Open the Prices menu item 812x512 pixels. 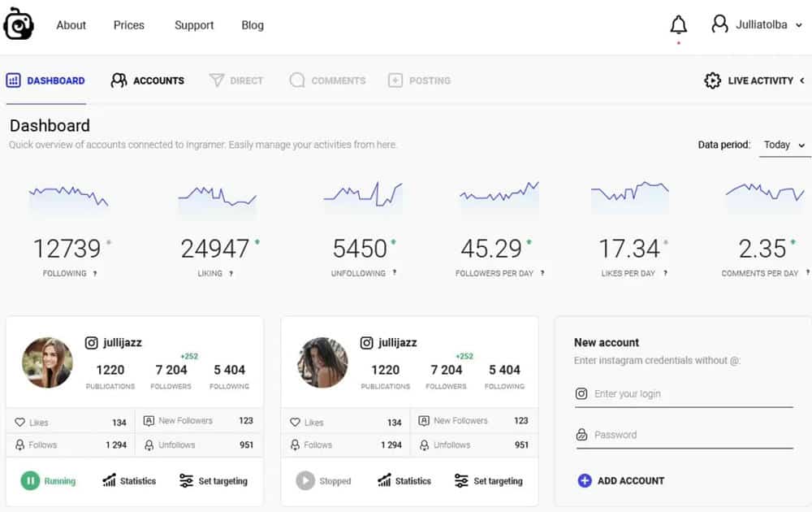pyautogui.click(x=129, y=25)
